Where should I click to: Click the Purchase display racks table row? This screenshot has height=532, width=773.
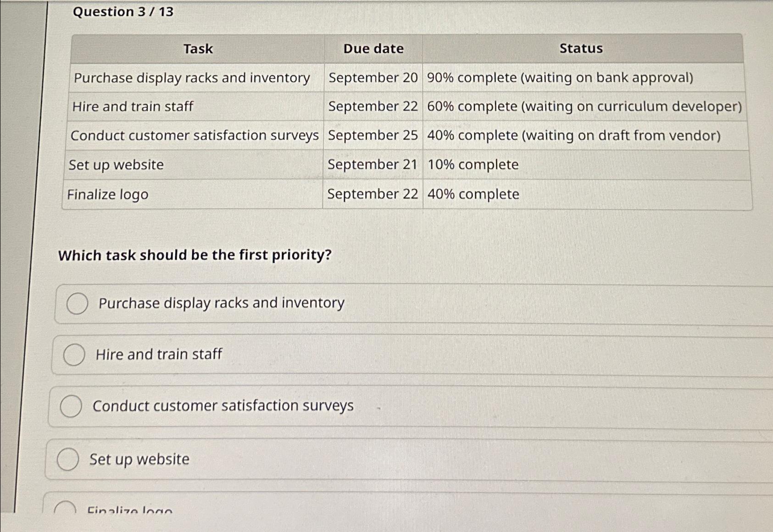point(192,78)
